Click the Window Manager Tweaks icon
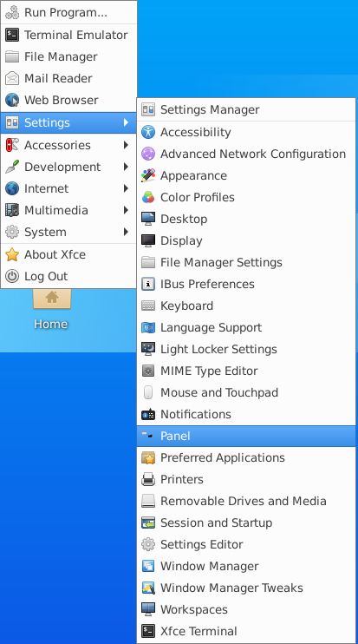 tap(148, 588)
